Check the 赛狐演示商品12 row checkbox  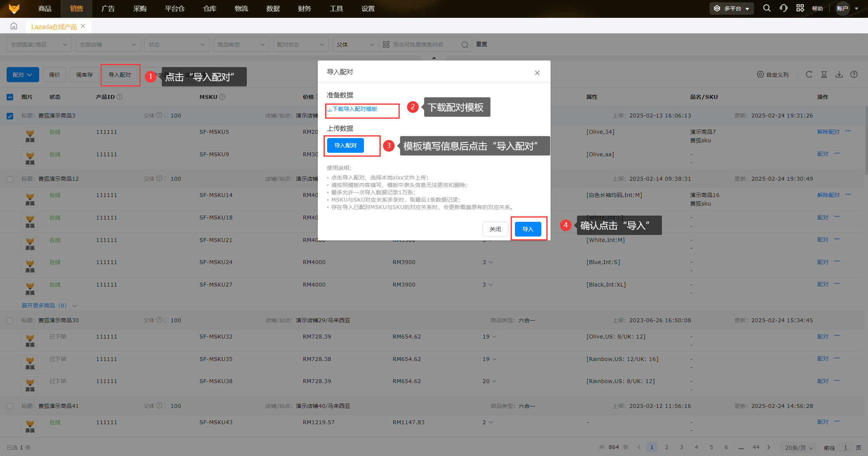pos(10,179)
